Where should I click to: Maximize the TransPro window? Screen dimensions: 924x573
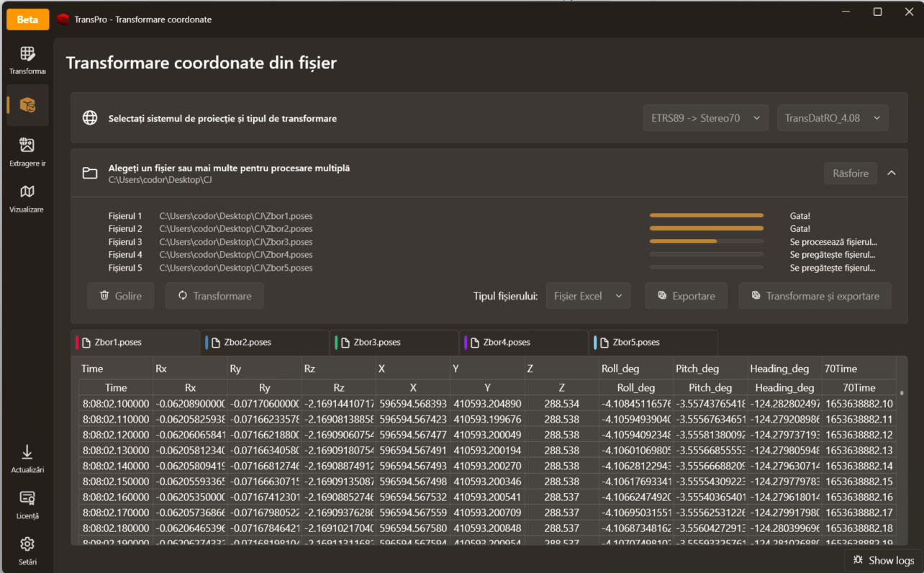(877, 12)
